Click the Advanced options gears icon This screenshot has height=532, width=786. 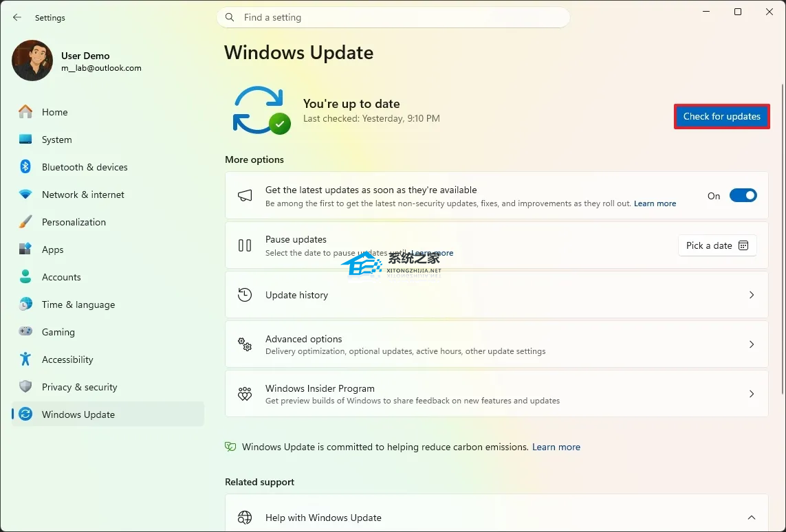(x=245, y=344)
